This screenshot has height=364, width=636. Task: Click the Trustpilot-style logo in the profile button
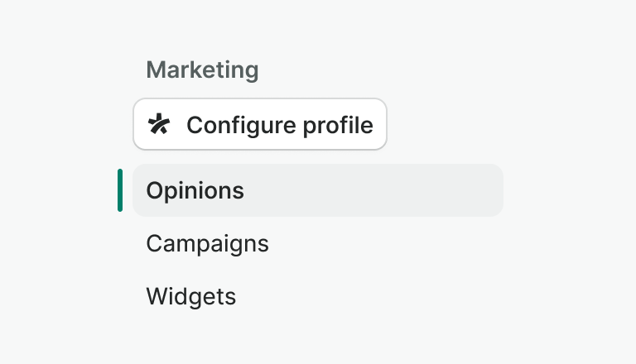pos(159,125)
